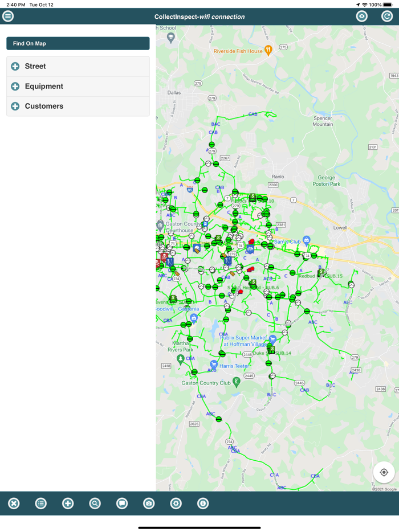Select the Redbud SUB.15 substation marker

coord(321,272)
